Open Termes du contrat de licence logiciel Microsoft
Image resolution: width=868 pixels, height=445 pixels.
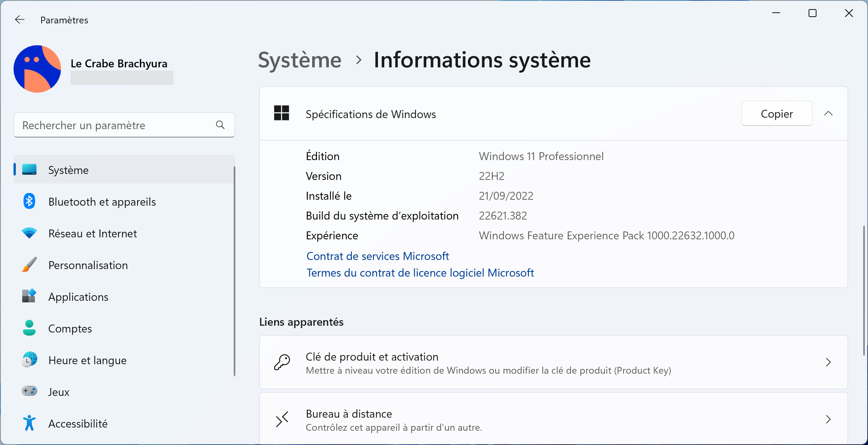click(420, 273)
